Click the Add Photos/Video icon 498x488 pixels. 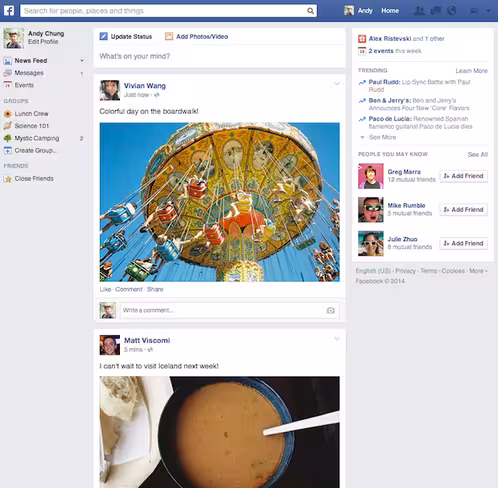click(169, 36)
